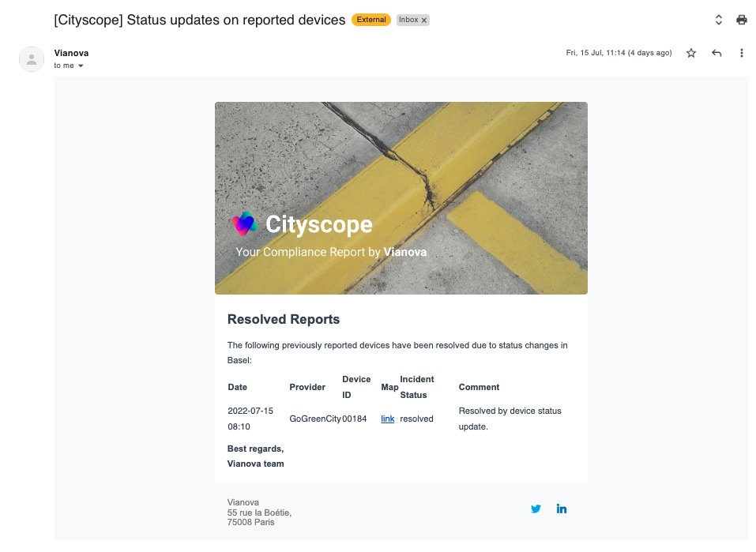The width and height of the screenshot is (756, 552).
Task: Click the Device ID value 00184
Action: pyautogui.click(x=355, y=419)
